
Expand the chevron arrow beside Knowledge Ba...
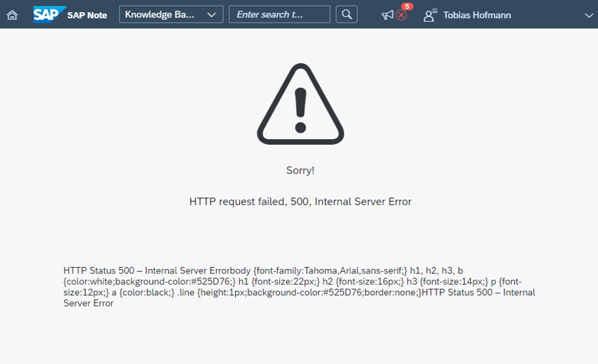click(x=212, y=15)
